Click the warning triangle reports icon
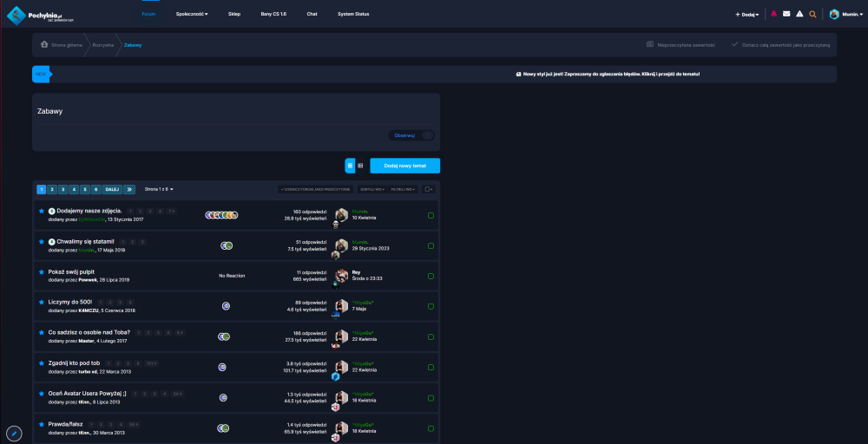868x444 pixels. [x=799, y=14]
